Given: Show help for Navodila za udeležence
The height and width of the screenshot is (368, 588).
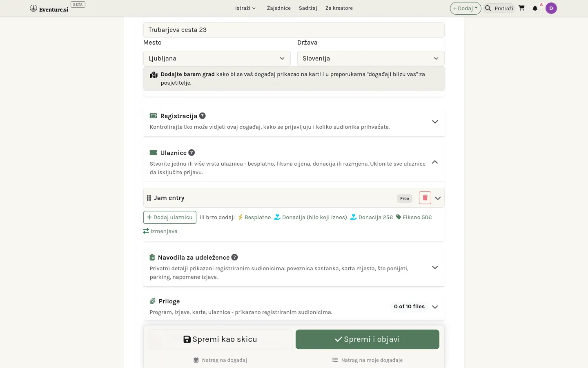Looking at the screenshot, I should coord(234,257).
